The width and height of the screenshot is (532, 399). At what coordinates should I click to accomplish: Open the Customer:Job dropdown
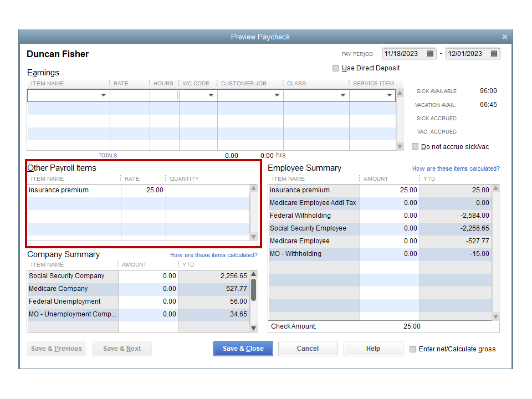[x=277, y=95]
